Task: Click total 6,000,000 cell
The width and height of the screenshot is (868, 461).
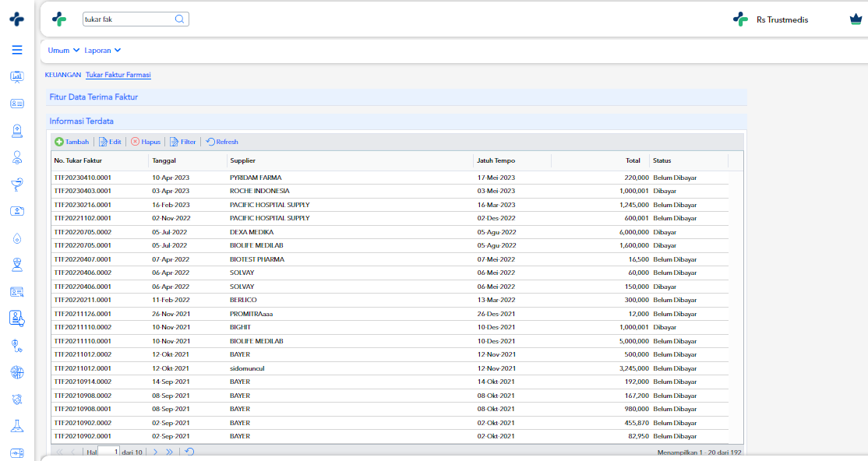Action: (x=601, y=232)
